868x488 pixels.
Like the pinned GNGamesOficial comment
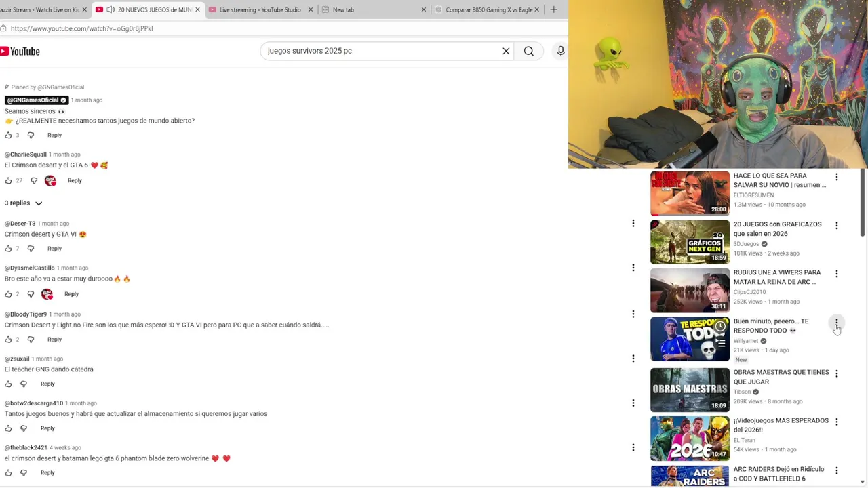point(9,136)
